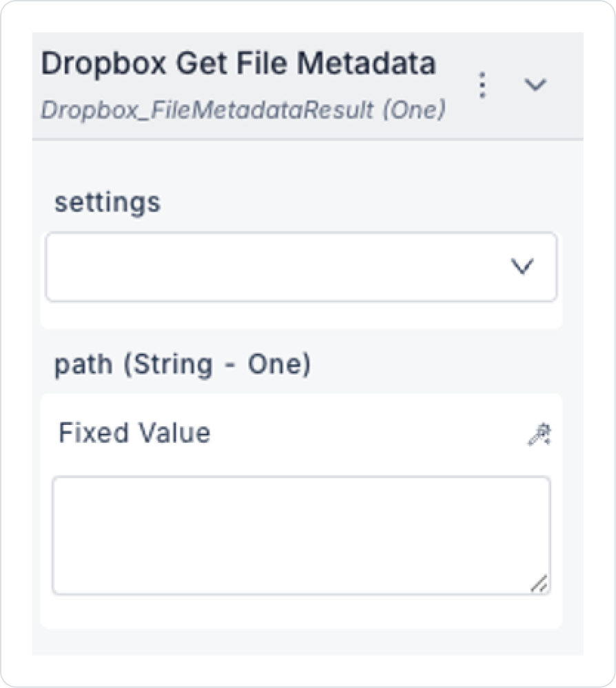Click the path (String - One) label
The width and height of the screenshot is (616, 688).
point(182,364)
